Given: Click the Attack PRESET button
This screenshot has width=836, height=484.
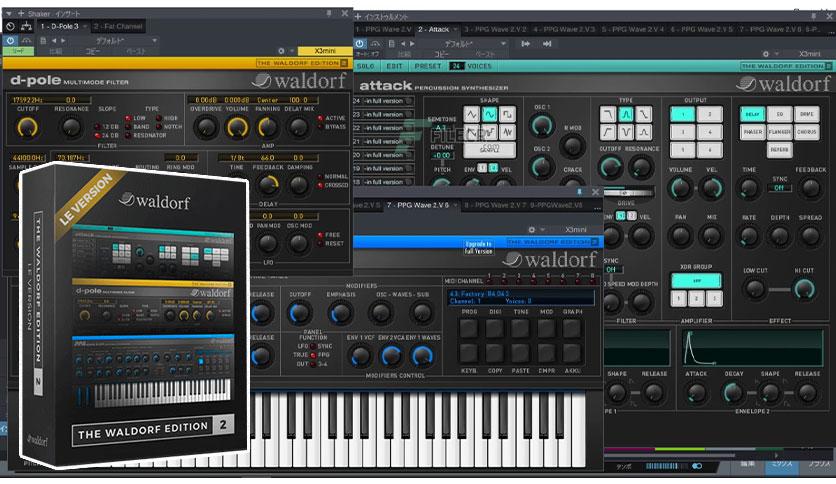Looking at the screenshot, I should (x=428, y=66).
